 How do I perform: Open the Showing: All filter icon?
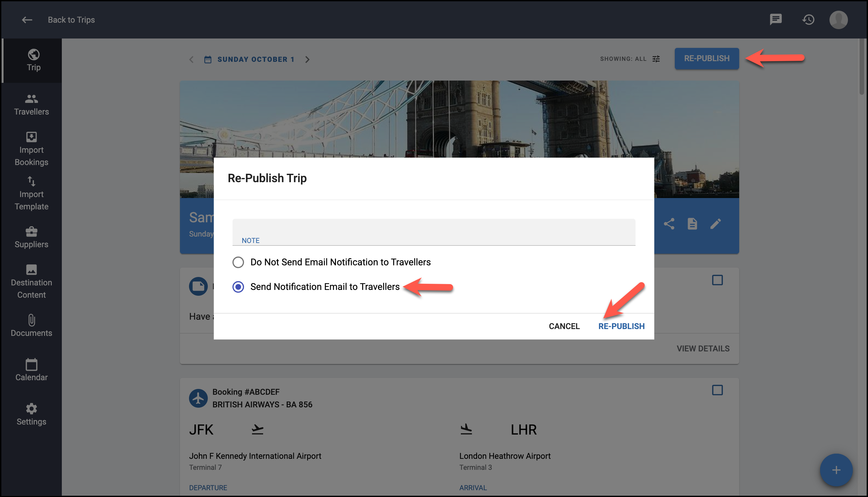656,59
